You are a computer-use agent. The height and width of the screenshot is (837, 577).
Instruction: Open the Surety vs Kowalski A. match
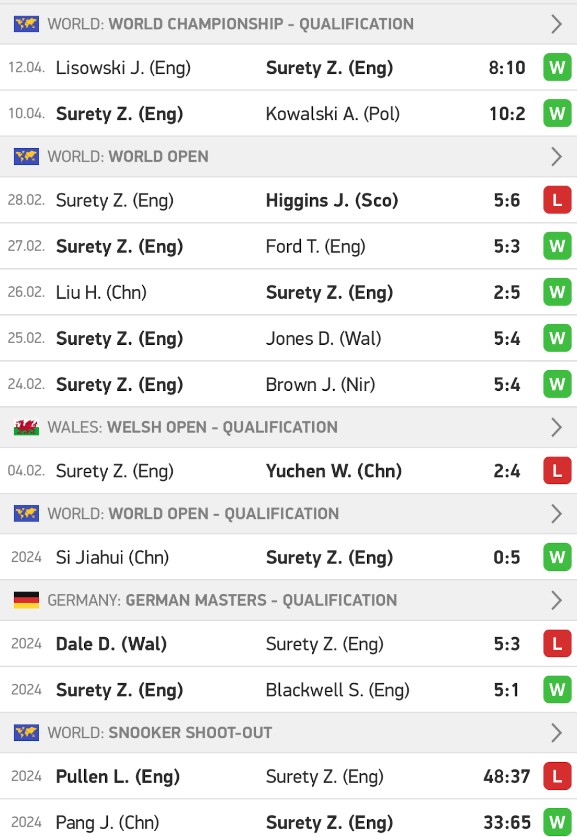288,113
